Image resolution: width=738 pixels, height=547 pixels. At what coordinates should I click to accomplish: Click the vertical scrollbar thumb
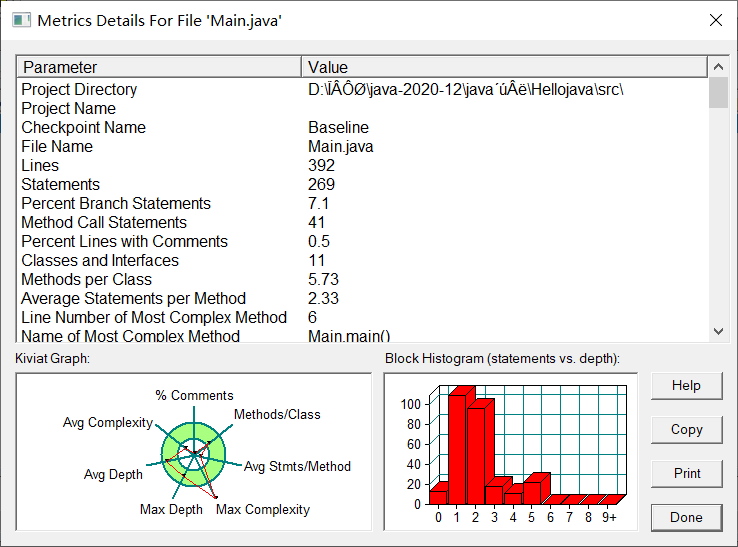(x=718, y=93)
